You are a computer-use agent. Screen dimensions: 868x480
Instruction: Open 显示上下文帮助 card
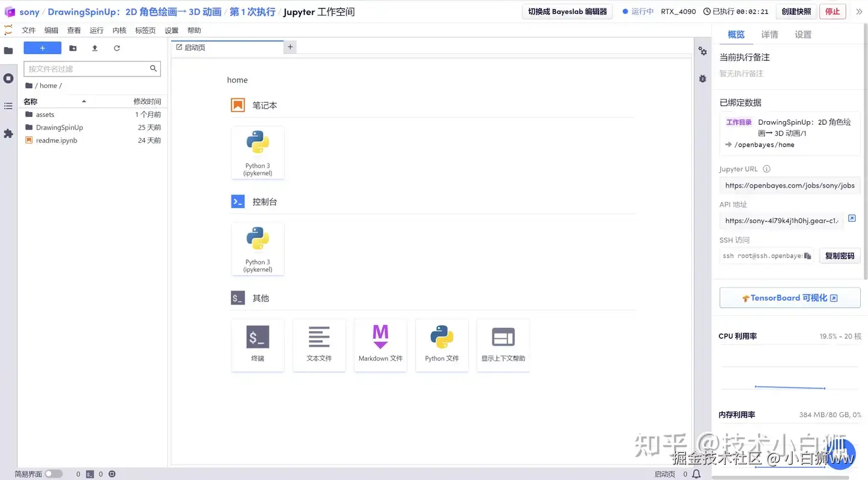(x=503, y=346)
